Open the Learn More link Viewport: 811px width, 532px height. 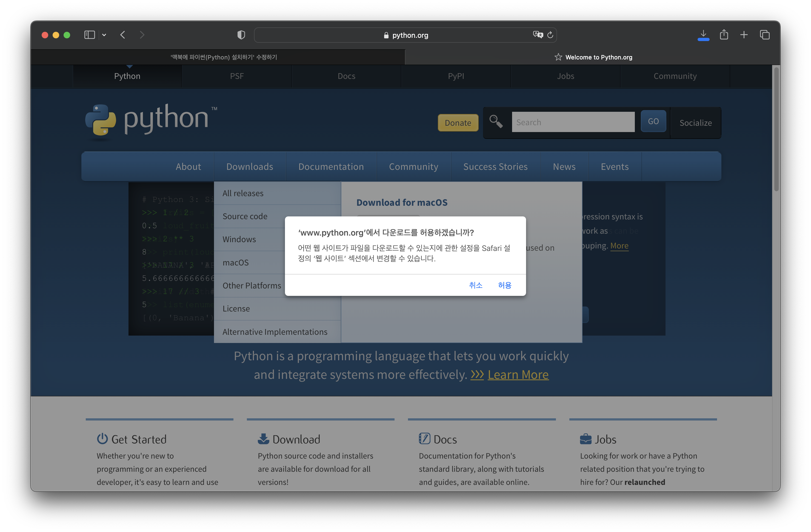pos(518,374)
